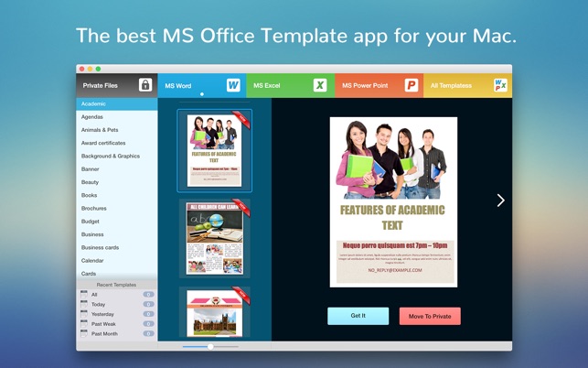Click the calendar icon beside Past Month
Image resolution: width=588 pixels, height=368 pixels.
pyautogui.click(x=84, y=333)
